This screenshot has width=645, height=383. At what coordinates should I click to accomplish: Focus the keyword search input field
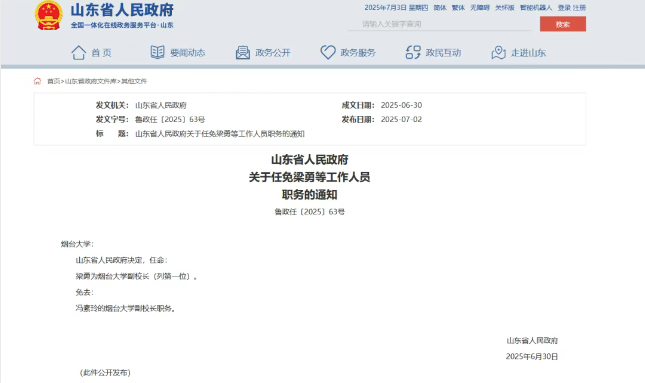[439, 24]
